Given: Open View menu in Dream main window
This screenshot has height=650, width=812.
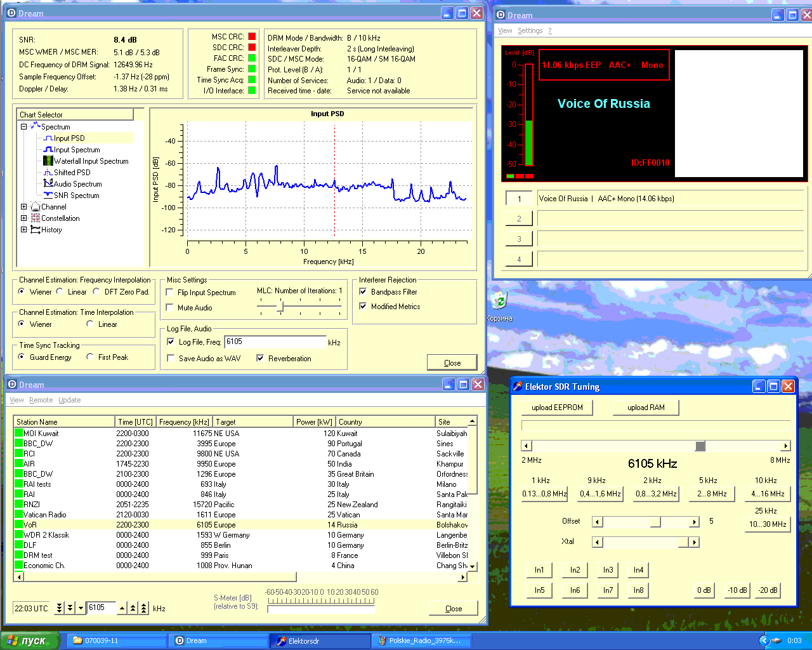Looking at the screenshot, I should click(x=505, y=30).
